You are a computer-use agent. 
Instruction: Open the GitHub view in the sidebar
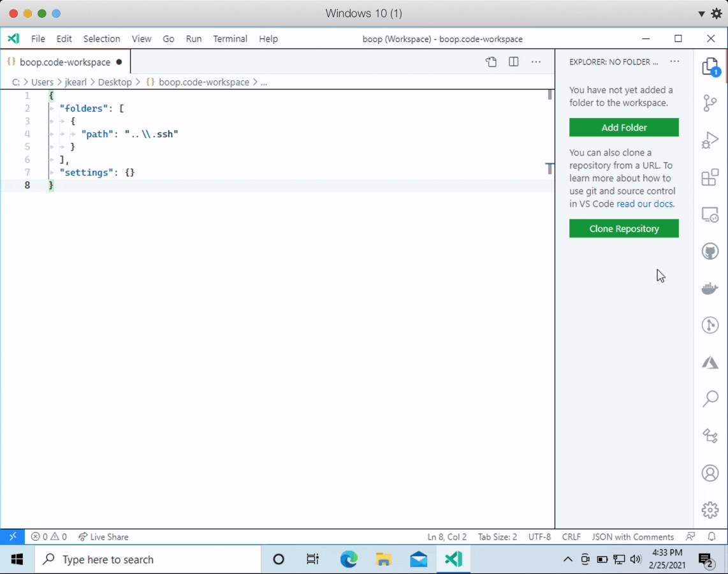(x=710, y=251)
